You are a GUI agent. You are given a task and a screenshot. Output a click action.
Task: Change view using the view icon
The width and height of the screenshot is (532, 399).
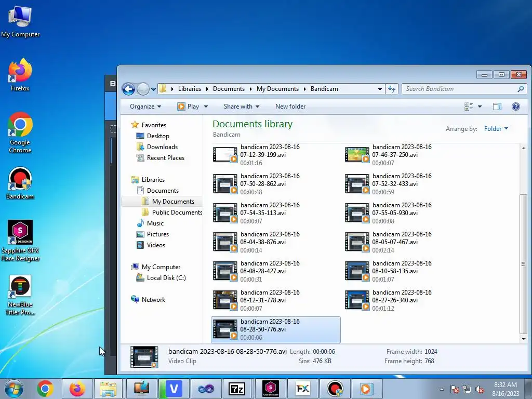[x=469, y=107]
